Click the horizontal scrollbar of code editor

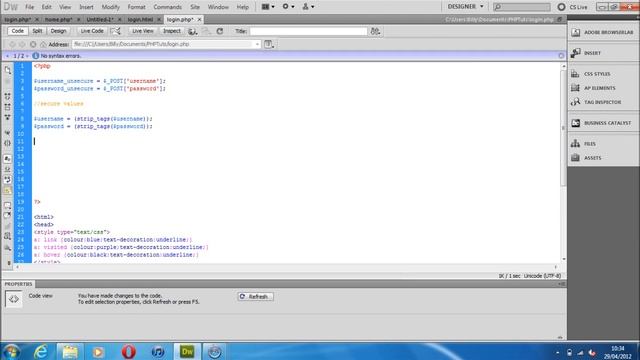point(286,267)
